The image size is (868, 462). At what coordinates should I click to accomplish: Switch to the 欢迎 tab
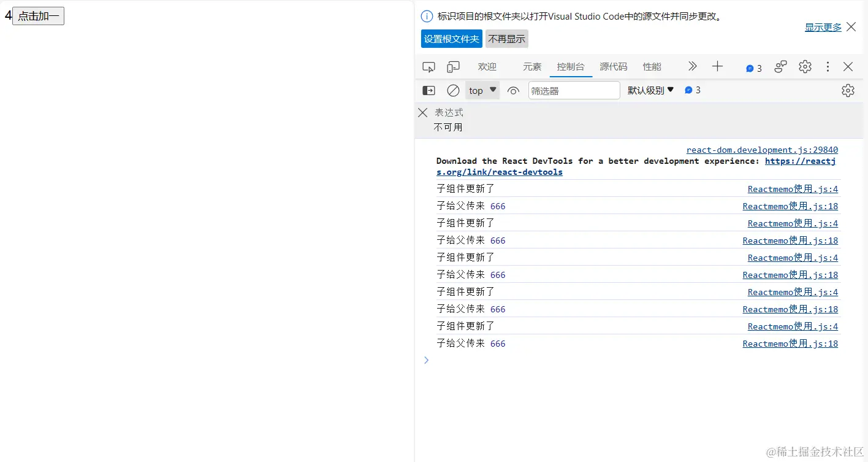487,67
